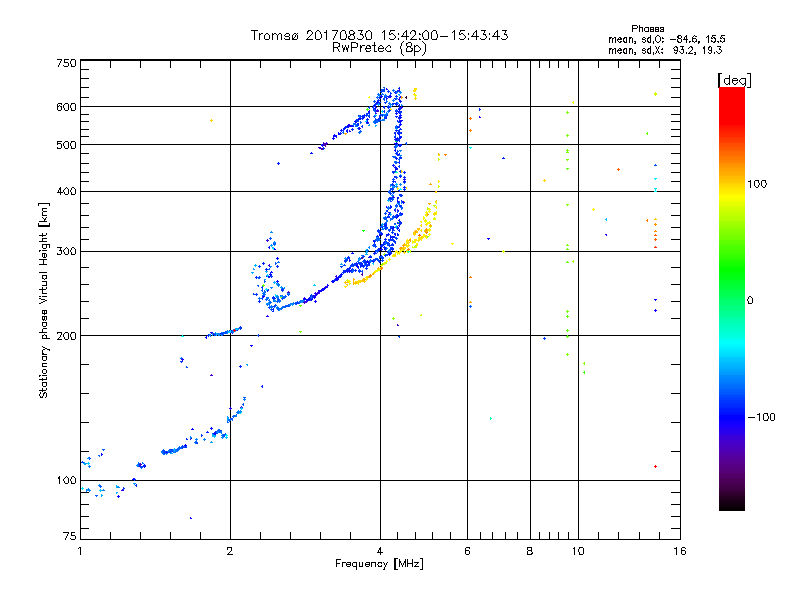The height and width of the screenshot is (600, 800).
Task: Click the y-axis tick label '500'
Action: point(66,145)
